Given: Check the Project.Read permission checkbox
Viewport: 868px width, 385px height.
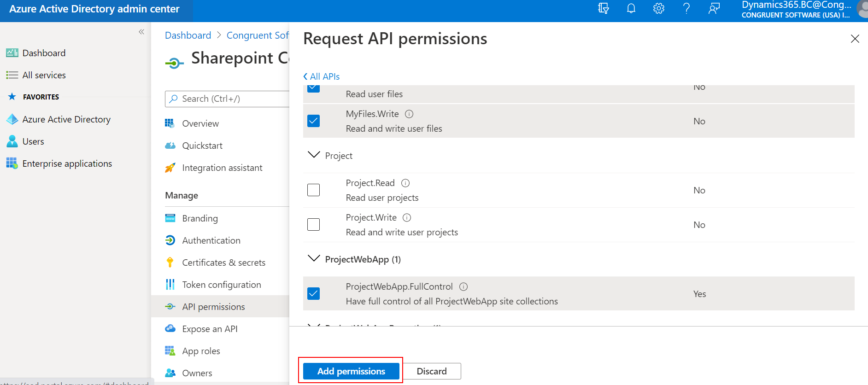Looking at the screenshot, I should point(313,190).
